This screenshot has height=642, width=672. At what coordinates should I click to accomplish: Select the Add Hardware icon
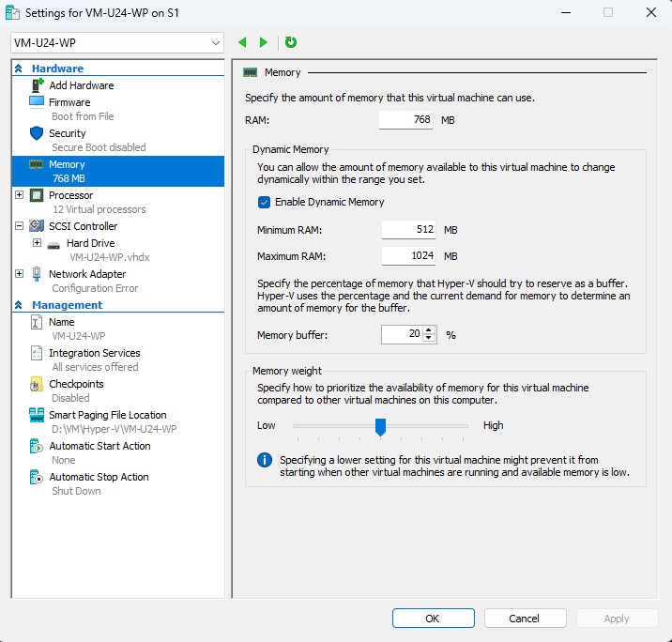click(37, 85)
